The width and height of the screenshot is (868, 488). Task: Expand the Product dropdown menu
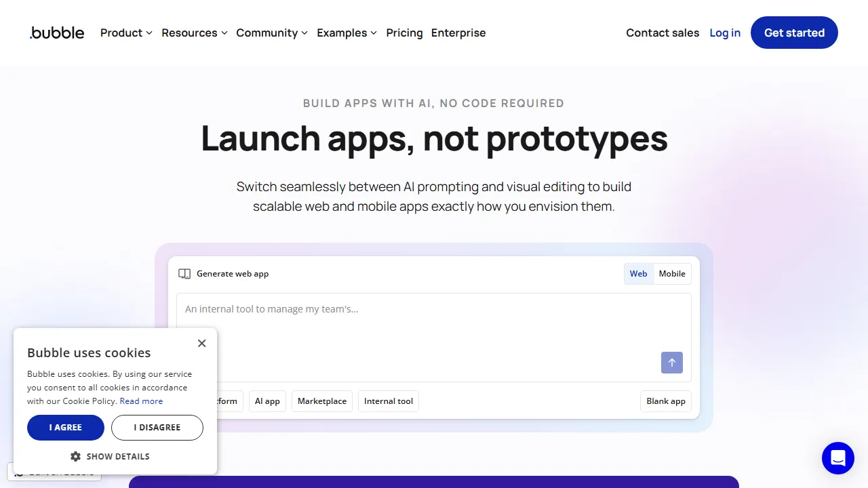pyautogui.click(x=126, y=33)
